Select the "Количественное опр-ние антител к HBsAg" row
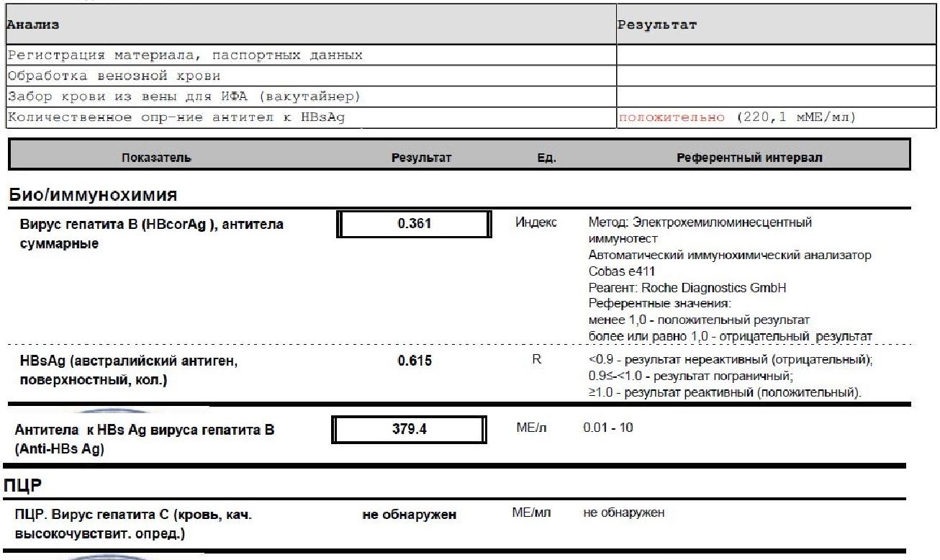 176,117
